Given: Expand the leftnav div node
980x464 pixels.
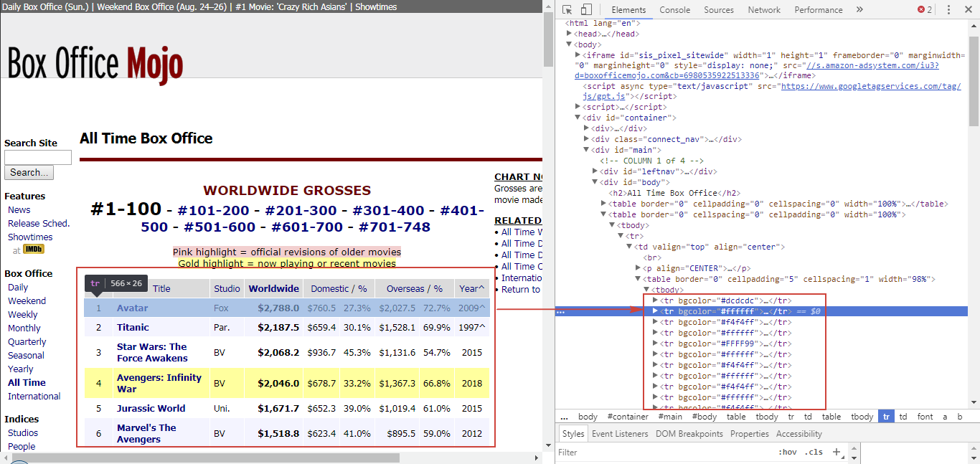Looking at the screenshot, I should tap(595, 171).
